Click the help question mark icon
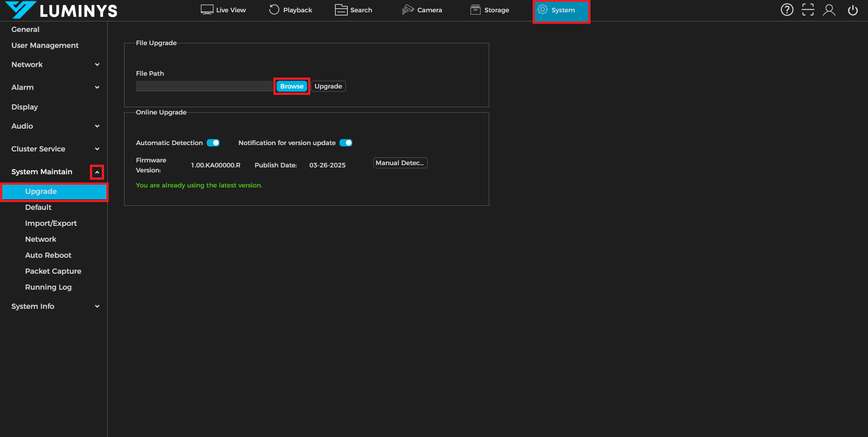The image size is (868, 437). [787, 10]
